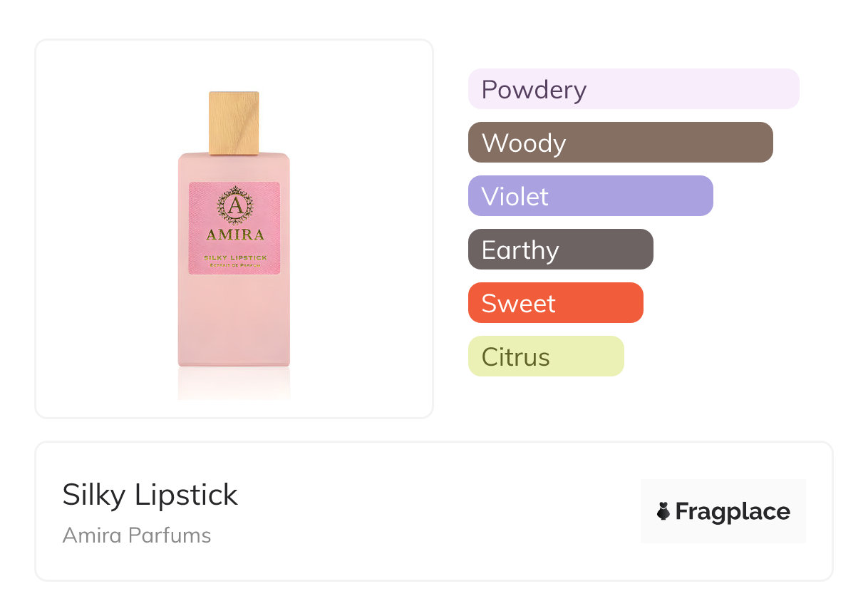Screen dimensions: 868x616
Task: Click Extrait de Parfum text on label
Action: 234,265
